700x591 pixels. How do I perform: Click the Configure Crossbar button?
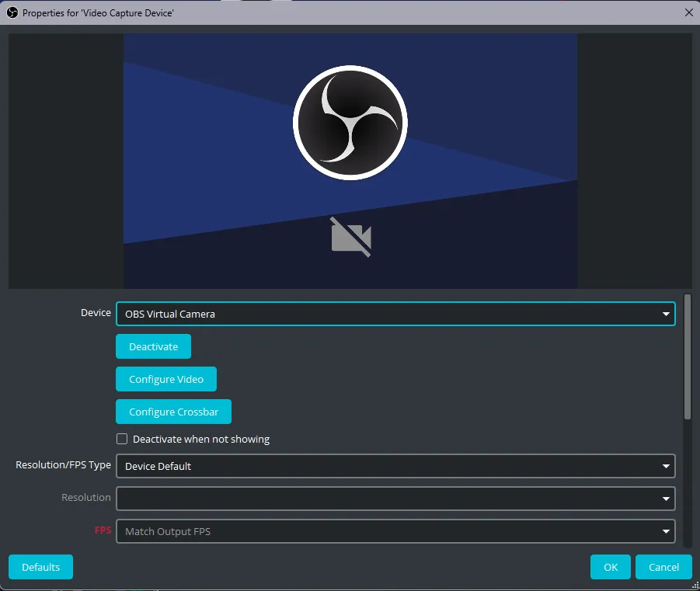[173, 412]
